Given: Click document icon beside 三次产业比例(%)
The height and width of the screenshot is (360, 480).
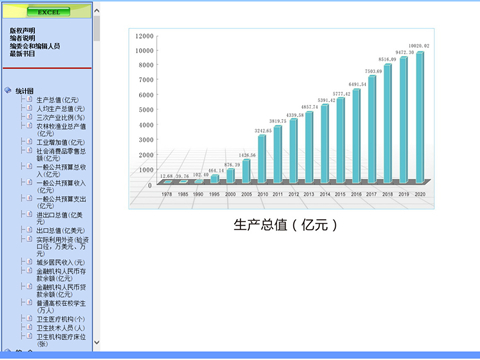Looking at the screenshot, I should [x=29, y=117].
